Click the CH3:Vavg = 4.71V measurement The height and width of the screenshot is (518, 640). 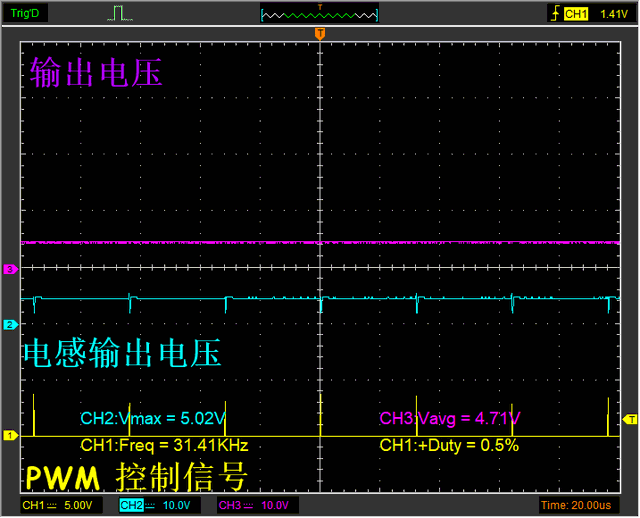450,418
